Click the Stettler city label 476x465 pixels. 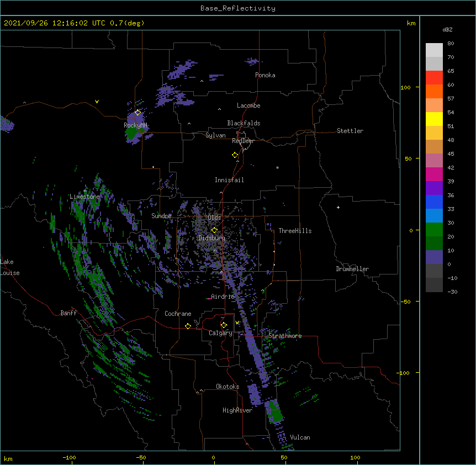[350, 131]
